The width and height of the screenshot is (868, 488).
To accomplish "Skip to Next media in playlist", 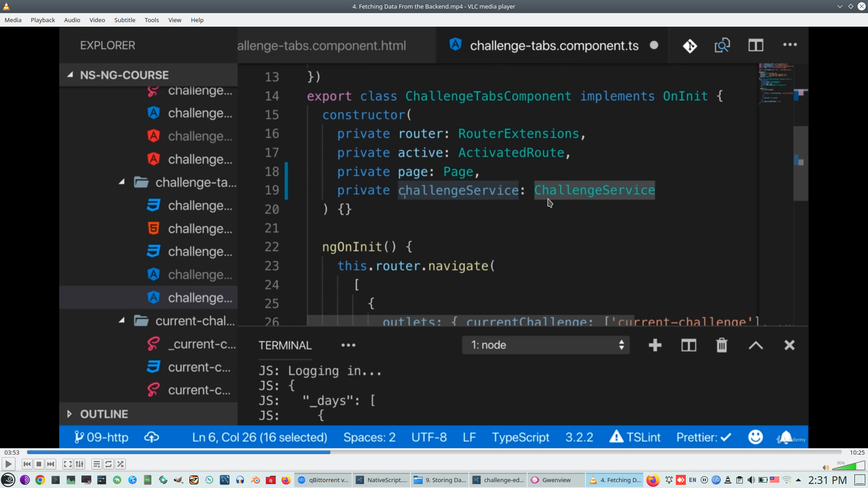I will pyautogui.click(x=51, y=464).
